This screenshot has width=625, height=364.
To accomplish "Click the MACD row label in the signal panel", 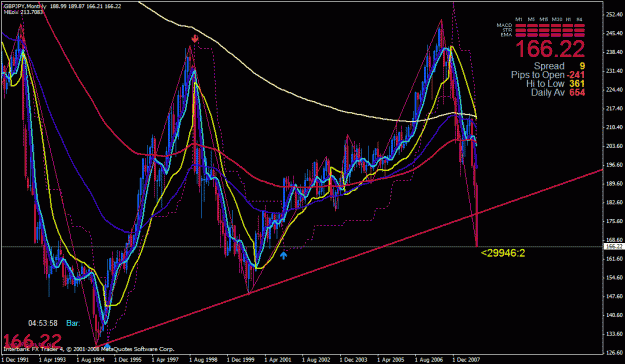I will tap(504, 25).
